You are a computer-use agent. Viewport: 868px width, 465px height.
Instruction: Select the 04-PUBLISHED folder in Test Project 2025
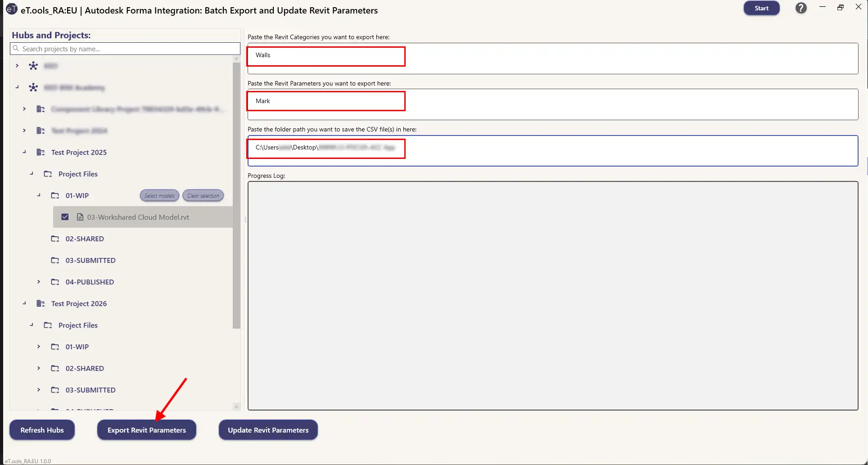90,282
